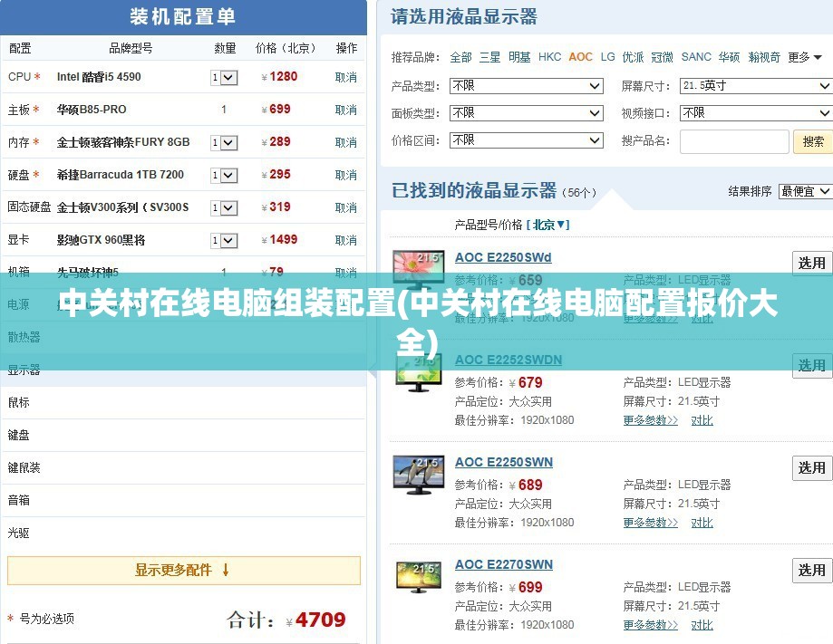Open the 结果排序 最便宜 dropdown
833x644 pixels.
[805, 191]
